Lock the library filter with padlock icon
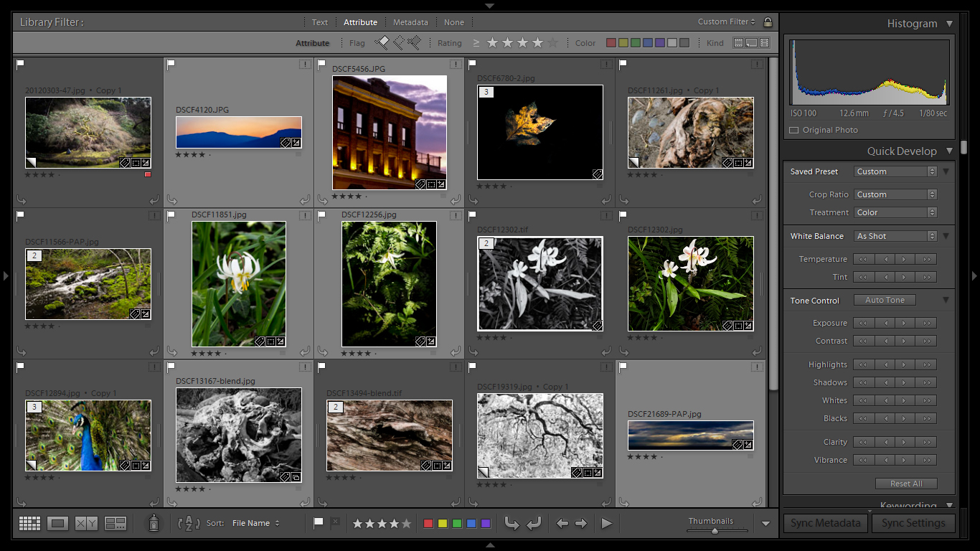This screenshot has width=980, height=551. (x=768, y=22)
